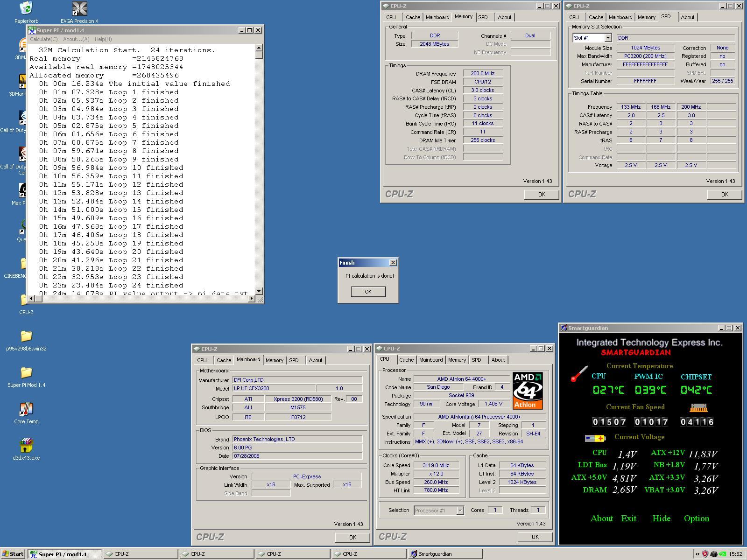747x560 pixels.
Task: Click the Super PI window title icon
Action: pyautogui.click(x=32, y=30)
